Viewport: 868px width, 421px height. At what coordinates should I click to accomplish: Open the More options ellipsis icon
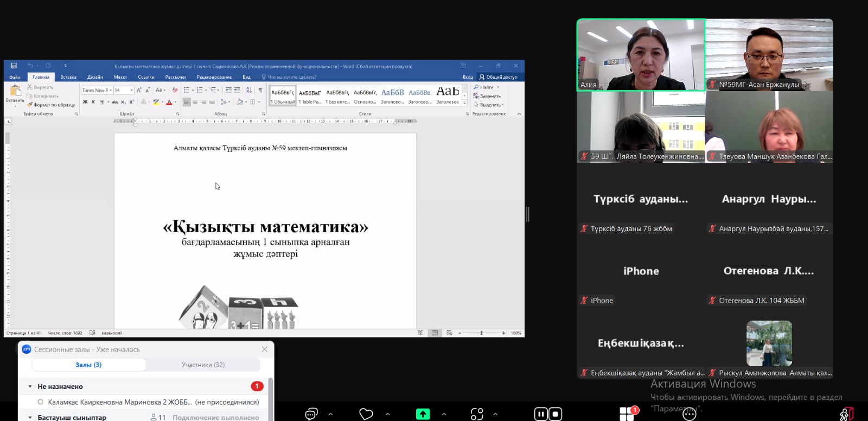pos(689,414)
